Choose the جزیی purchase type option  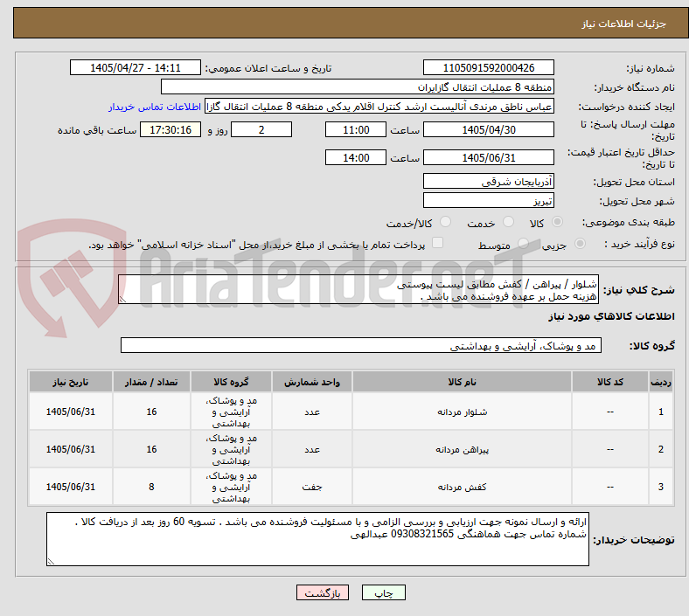(x=580, y=244)
